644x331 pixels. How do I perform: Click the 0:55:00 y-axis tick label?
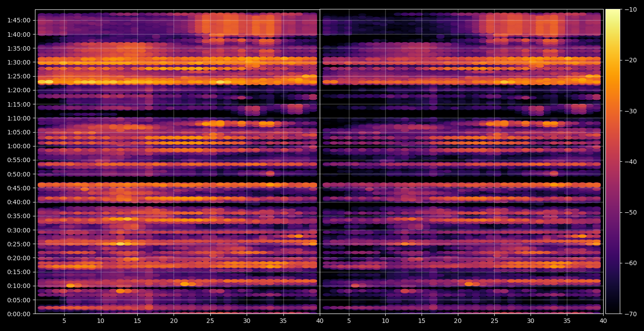[x=19, y=160]
